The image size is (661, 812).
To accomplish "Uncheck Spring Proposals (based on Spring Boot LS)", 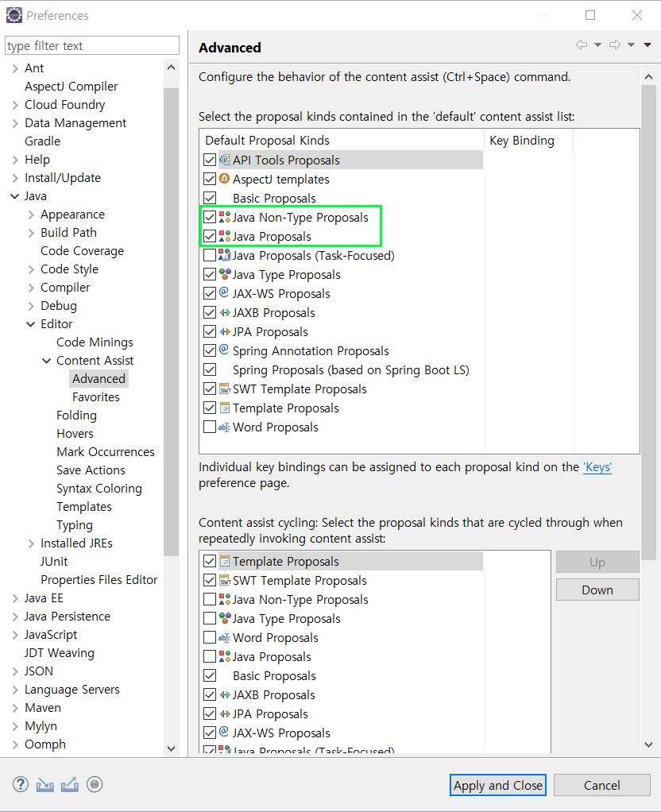I will [210, 369].
